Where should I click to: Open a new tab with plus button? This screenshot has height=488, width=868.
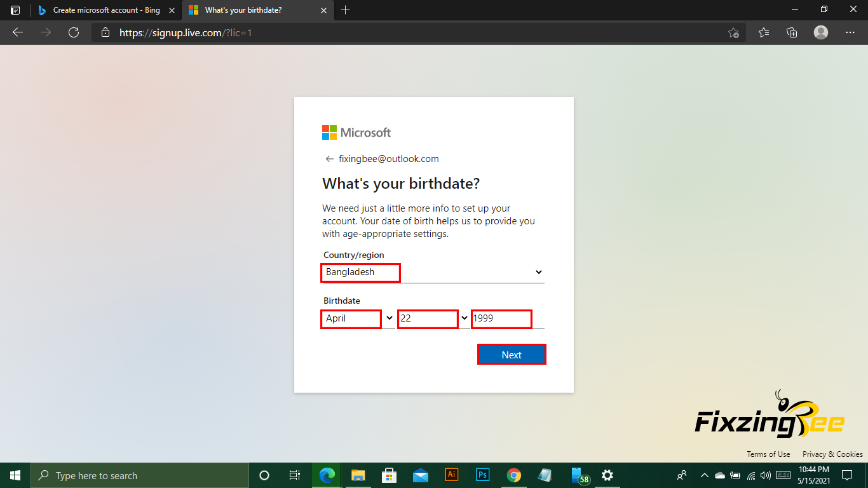pyautogui.click(x=345, y=10)
